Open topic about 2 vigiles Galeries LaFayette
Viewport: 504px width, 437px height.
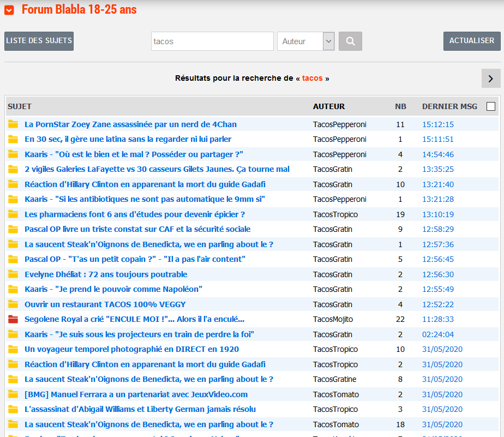pyautogui.click(x=157, y=169)
